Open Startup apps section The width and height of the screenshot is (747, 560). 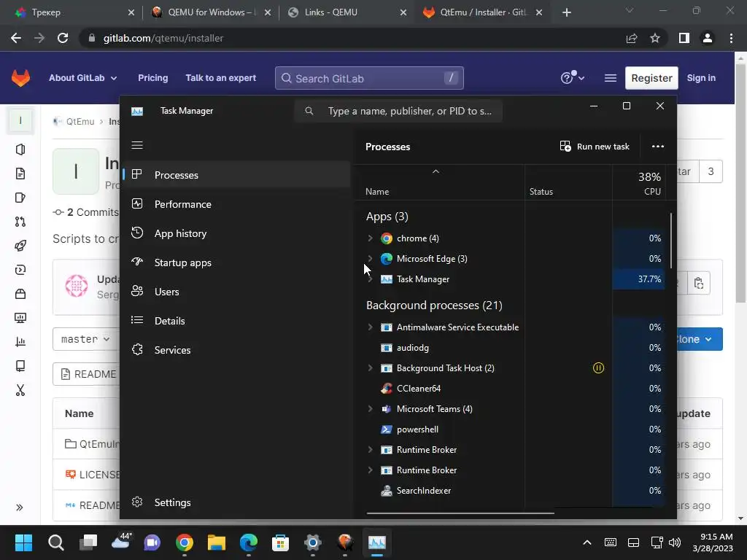[x=237, y=262]
